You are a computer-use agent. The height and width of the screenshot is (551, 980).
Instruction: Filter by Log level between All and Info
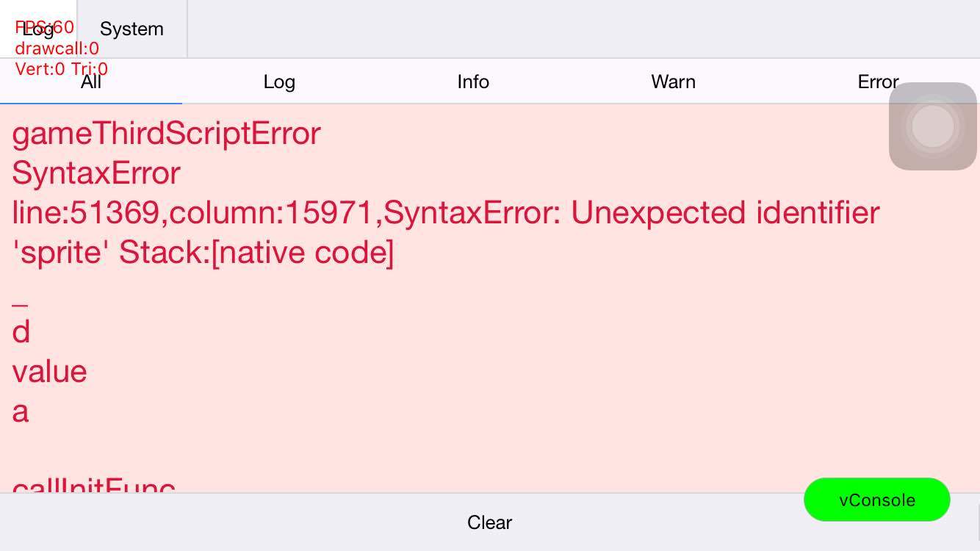279,82
